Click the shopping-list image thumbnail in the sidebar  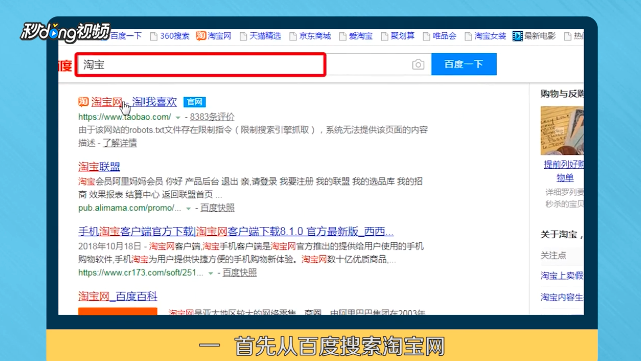562,130
